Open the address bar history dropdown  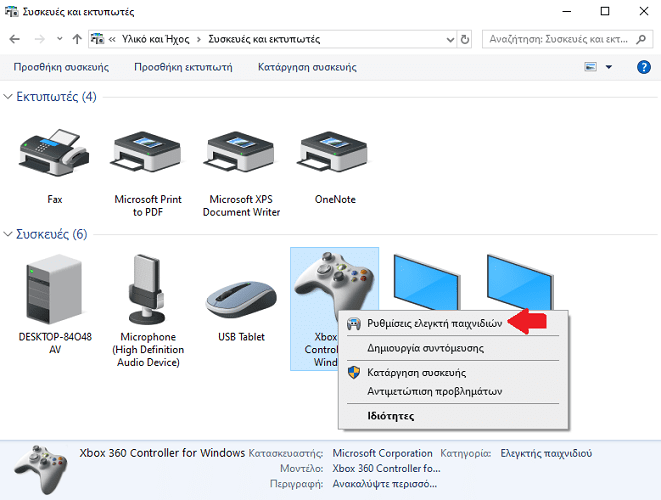pos(450,40)
